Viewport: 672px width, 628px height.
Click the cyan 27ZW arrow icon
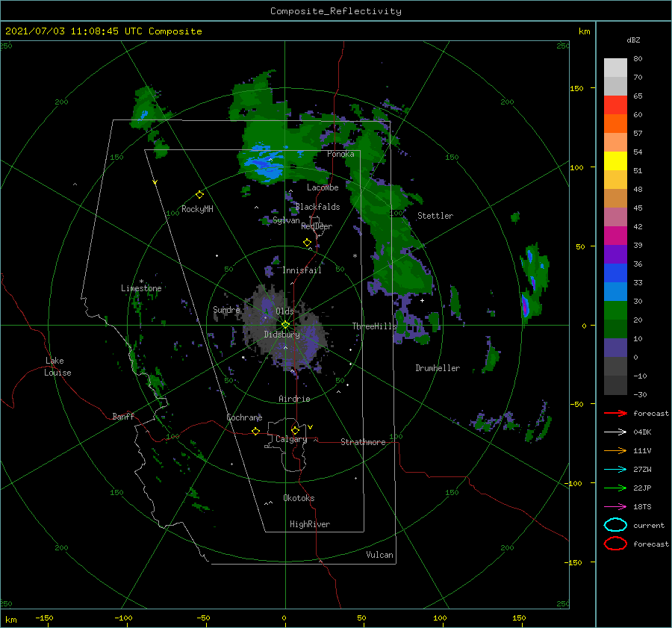coord(615,470)
